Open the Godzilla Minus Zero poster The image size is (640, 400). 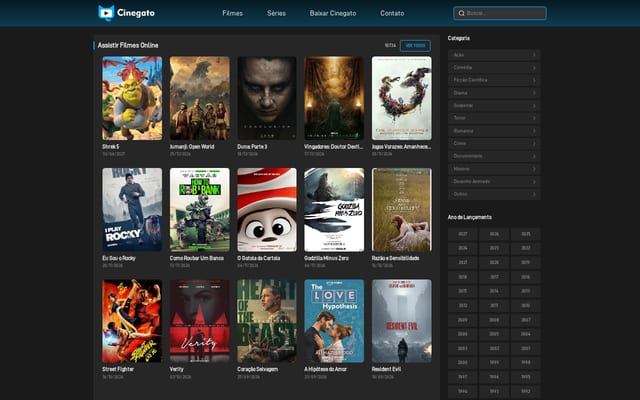click(x=334, y=210)
